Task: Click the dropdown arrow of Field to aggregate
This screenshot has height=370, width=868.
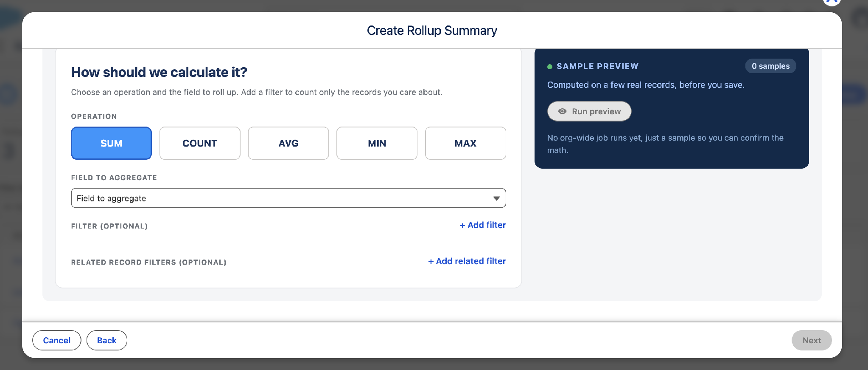Action: pos(496,198)
